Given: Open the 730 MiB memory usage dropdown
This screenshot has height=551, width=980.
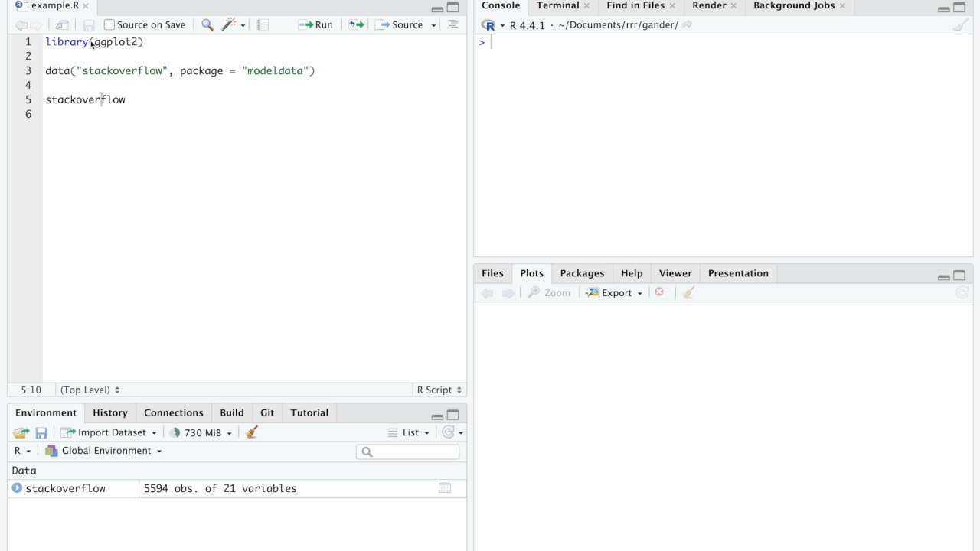Looking at the screenshot, I should (201, 432).
